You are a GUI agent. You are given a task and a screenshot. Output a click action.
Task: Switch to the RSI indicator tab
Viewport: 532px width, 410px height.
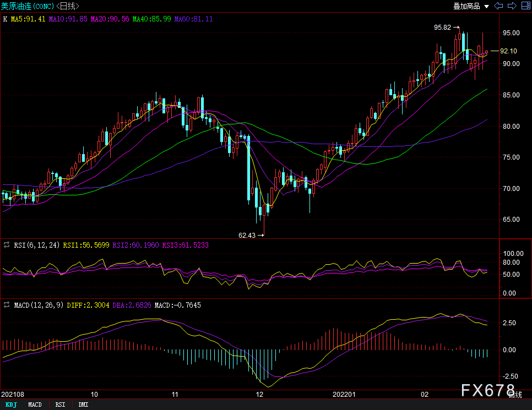(x=60, y=404)
